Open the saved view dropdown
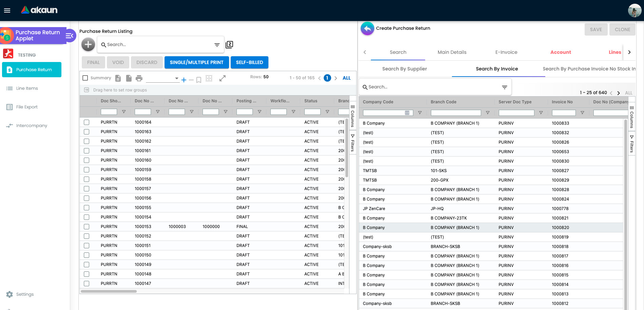This screenshot has height=310, width=644. tap(163, 78)
